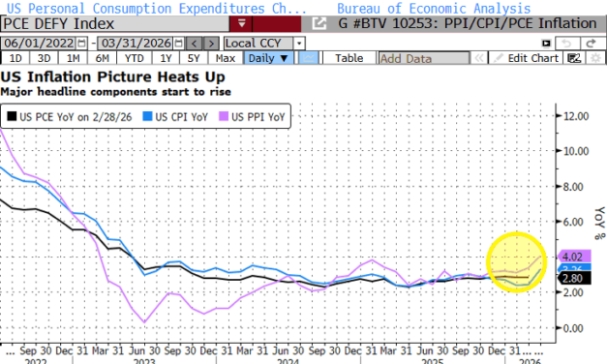This screenshot has height=364, width=607.
Task: Select the 1Y range tab
Action: (166, 58)
